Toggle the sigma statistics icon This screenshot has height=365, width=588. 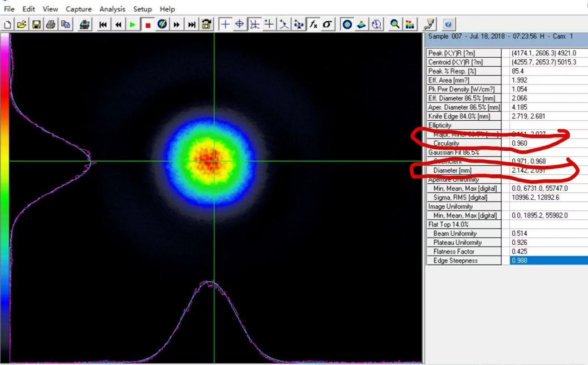tap(327, 25)
